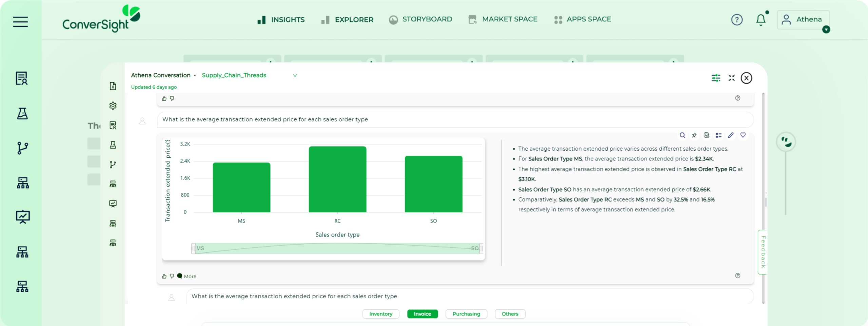This screenshot has width=868, height=326.
Task: Edit the answer with the pencil icon
Action: pyautogui.click(x=731, y=135)
